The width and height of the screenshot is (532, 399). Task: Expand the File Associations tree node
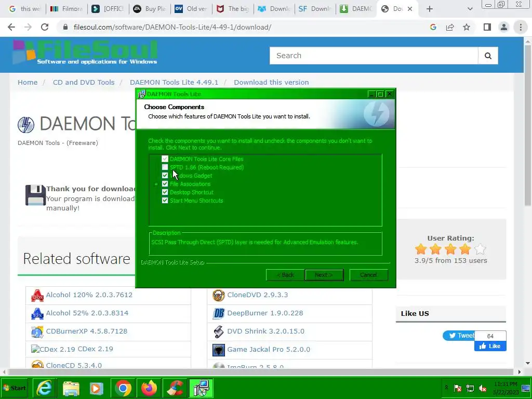tap(156, 184)
